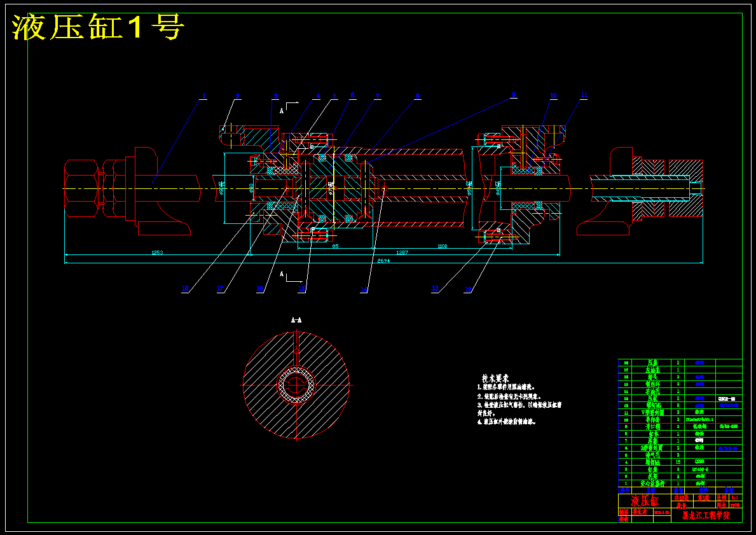Screen dimensions: 756x535
Task: Click quantity 8 in parts list
Action: (678, 405)
